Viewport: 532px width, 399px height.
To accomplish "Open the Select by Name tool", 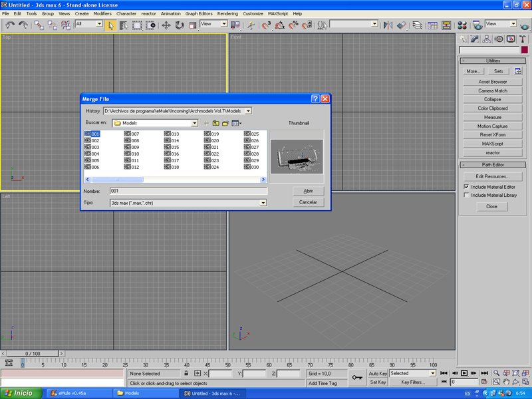I will coord(124,25).
